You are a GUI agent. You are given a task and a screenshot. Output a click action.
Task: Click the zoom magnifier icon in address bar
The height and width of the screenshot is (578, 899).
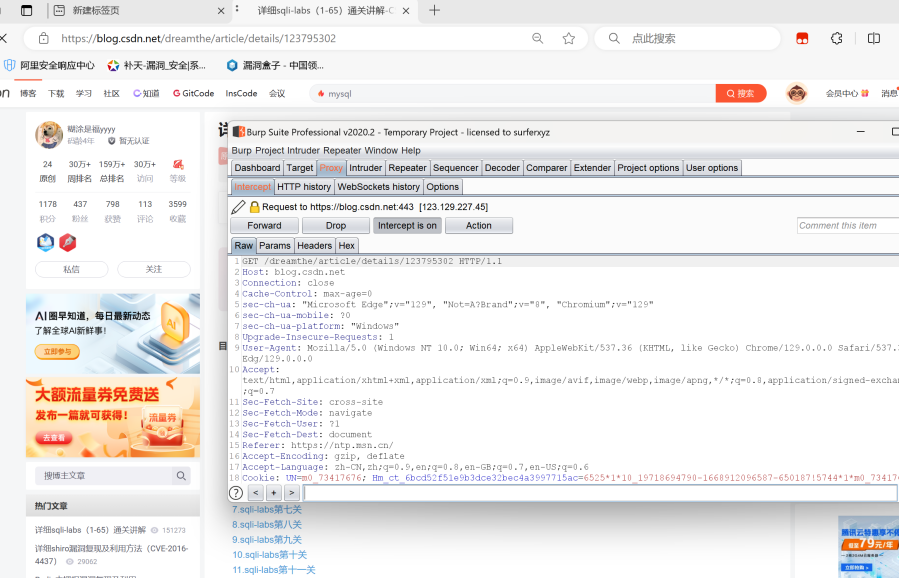(x=537, y=38)
